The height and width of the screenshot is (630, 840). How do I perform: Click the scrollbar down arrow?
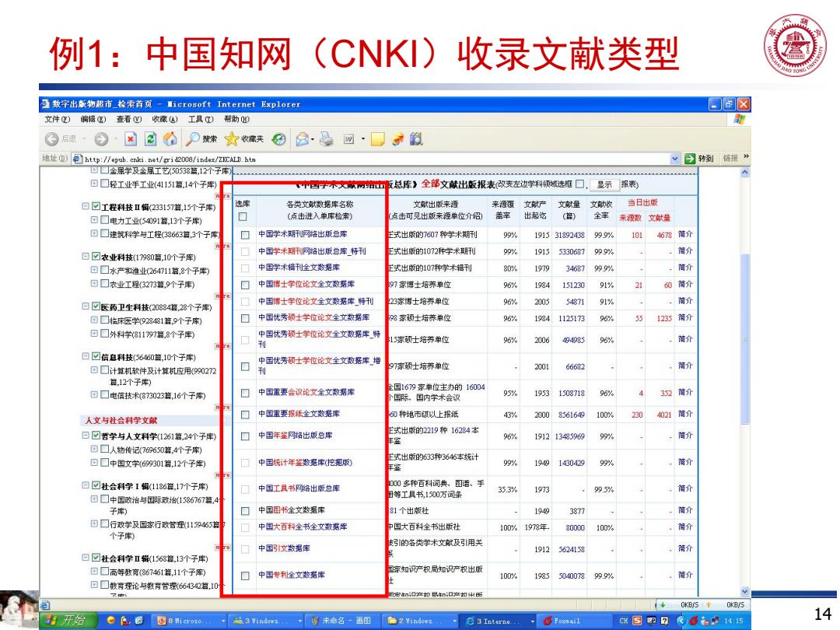coord(744,591)
